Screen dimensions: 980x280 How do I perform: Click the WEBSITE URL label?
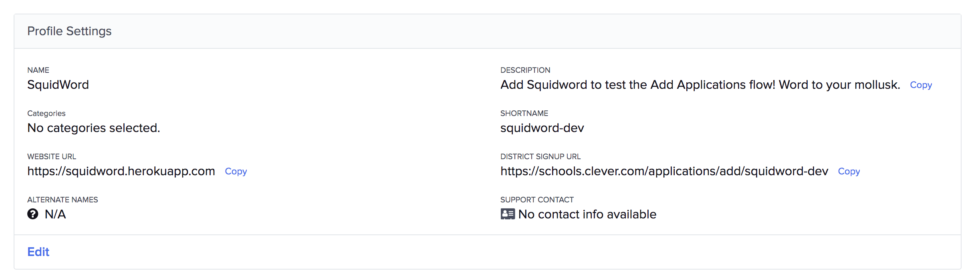52,156
